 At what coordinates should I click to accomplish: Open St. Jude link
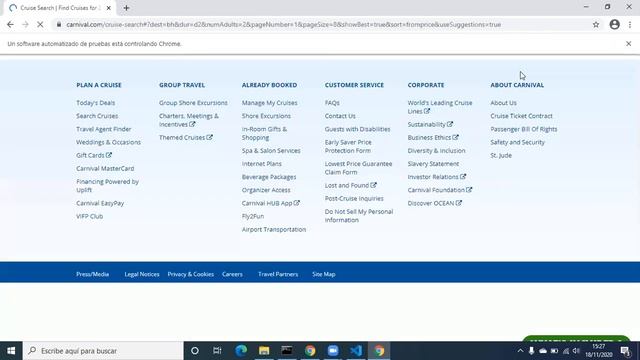[x=501, y=155]
